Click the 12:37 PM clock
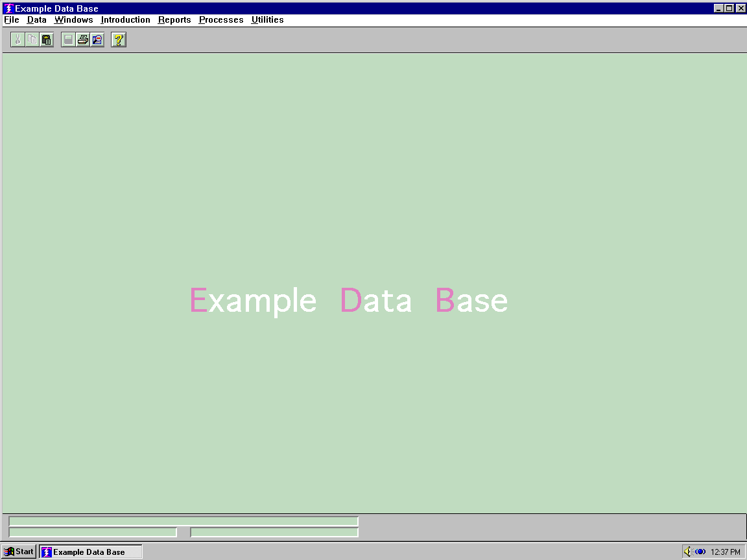Image resolution: width=747 pixels, height=560 pixels. click(726, 552)
